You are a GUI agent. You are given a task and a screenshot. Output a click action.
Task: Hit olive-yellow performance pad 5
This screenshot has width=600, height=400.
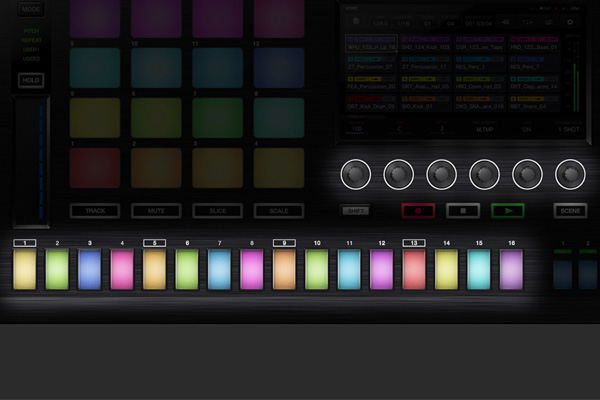point(95,118)
